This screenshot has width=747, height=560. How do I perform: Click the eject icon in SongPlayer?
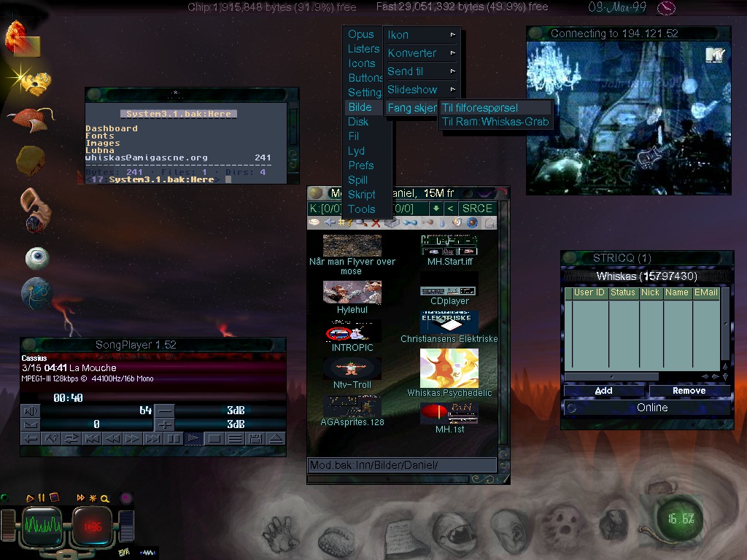click(275, 439)
